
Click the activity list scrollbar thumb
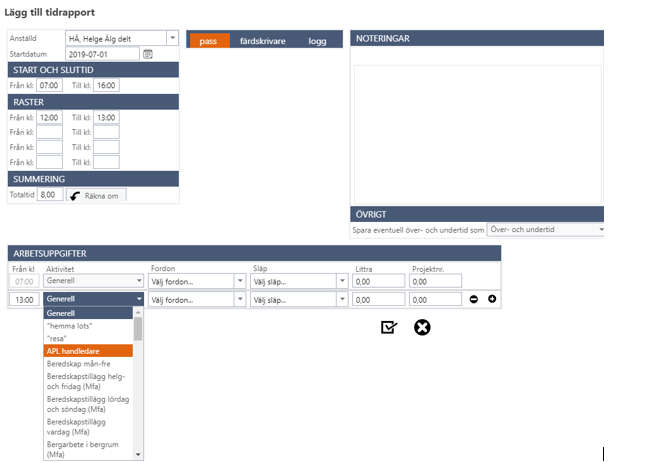pos(138,329)
